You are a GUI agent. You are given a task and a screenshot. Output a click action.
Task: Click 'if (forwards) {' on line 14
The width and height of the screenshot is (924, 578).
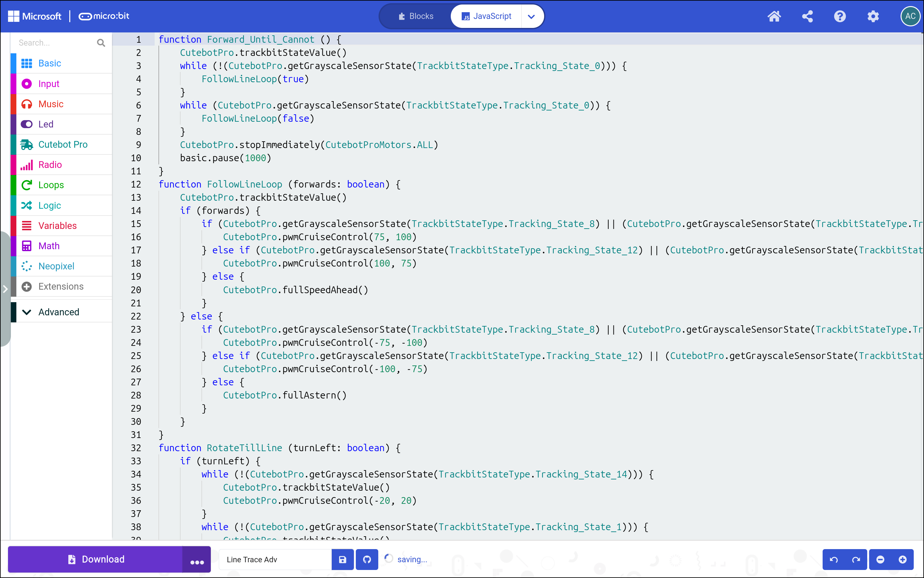pos(220,211)
